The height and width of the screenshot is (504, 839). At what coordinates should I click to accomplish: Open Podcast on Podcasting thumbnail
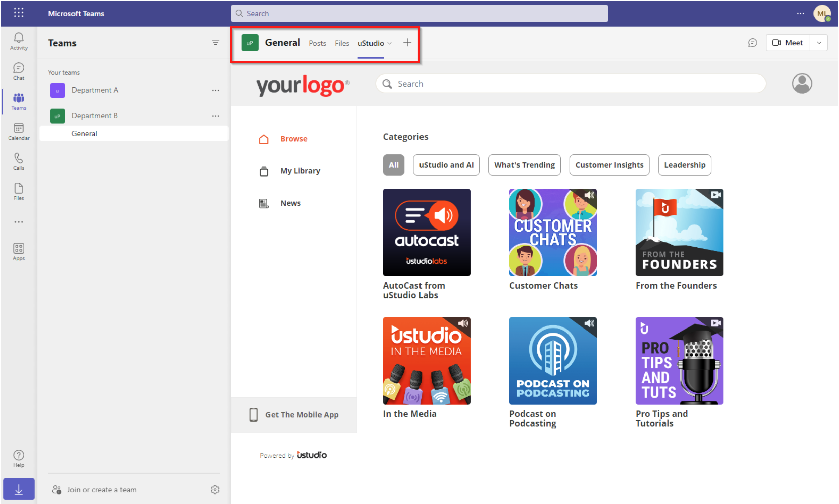coord(553,361)
